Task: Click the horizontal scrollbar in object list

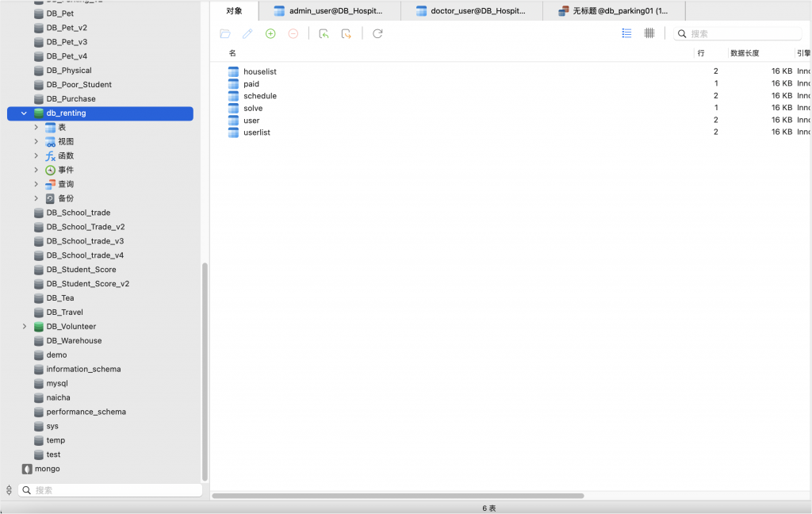Action: tap(398, 496)
